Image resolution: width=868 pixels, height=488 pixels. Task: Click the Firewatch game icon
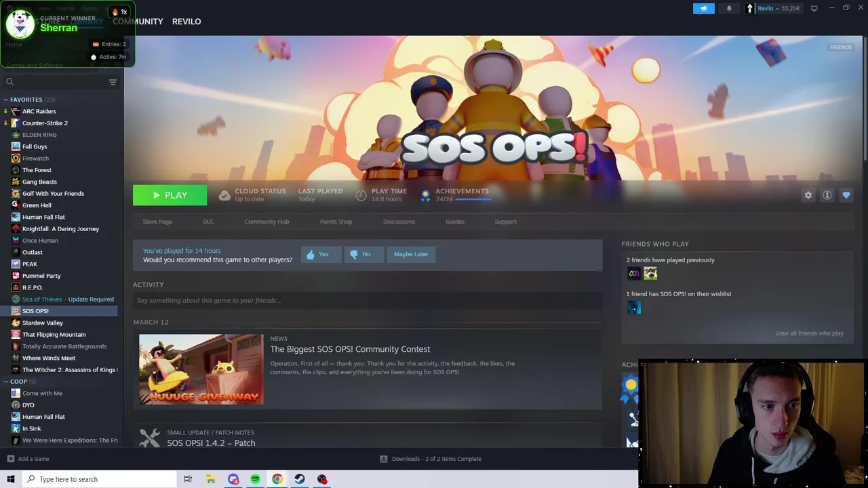point(16,158)
